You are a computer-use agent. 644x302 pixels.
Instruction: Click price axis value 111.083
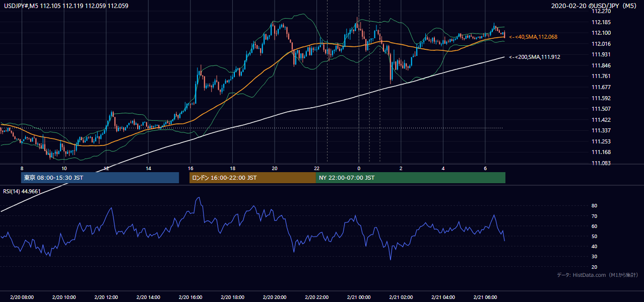[x=602, y=163]
